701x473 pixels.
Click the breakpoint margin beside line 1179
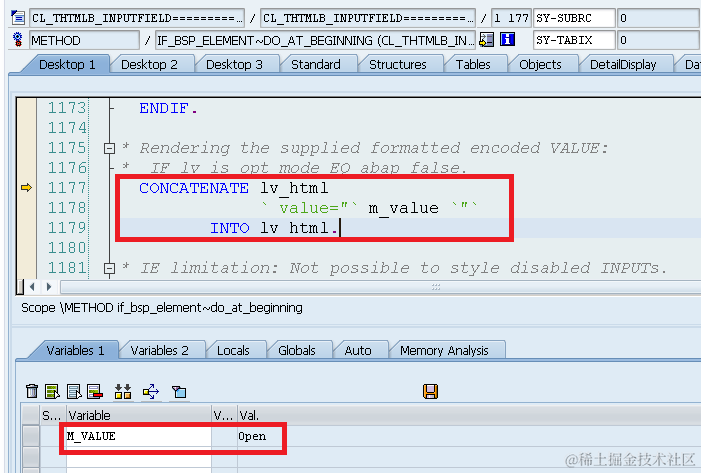[x=26, y=228]
